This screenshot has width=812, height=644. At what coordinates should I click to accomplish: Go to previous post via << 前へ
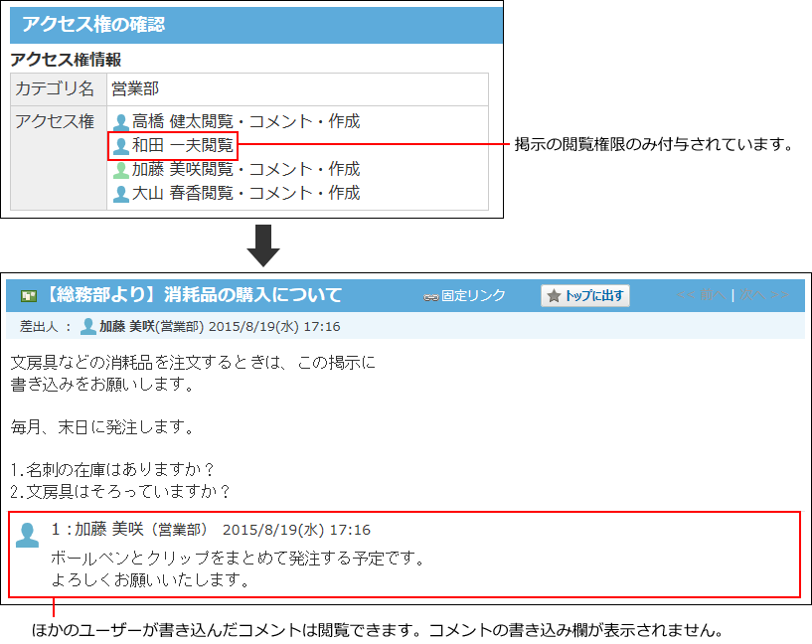(x=701, y=295)
